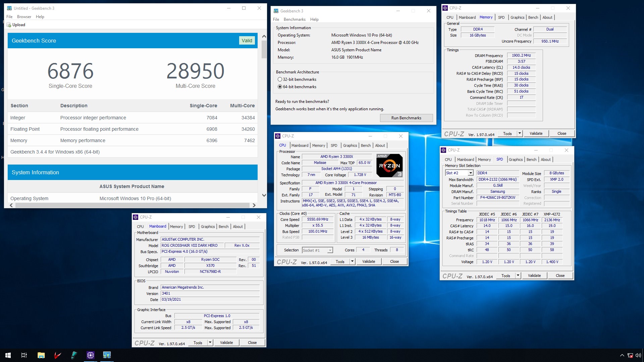Image resolution: width=644 pixels, height=362 pixels.
Task: Click Close button in CPU-Z SPD window
Action: pyautogui.click(x=560, y=276)
